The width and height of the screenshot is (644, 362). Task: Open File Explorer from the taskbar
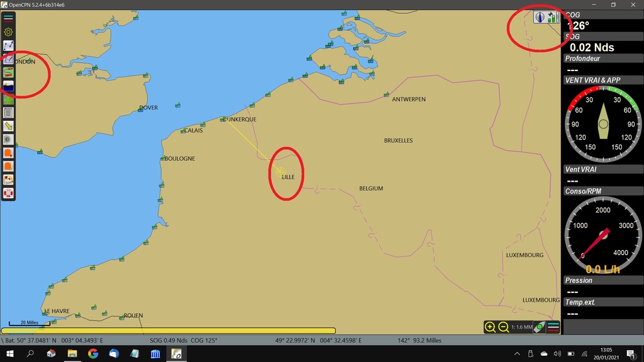pyautogui.click(x=72, y=354)
